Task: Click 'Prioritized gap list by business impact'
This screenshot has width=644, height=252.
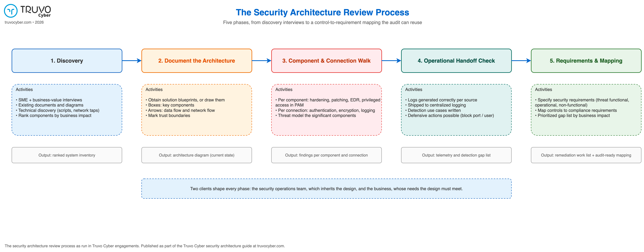Action: (572, 115)
